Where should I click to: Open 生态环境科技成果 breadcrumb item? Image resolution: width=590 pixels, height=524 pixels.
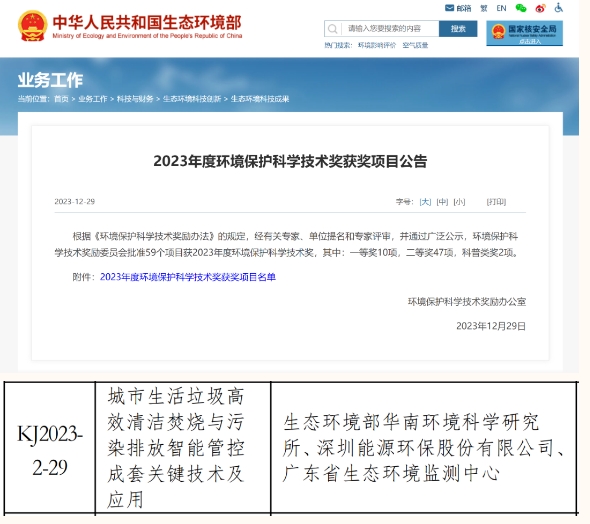click(260, 99)
